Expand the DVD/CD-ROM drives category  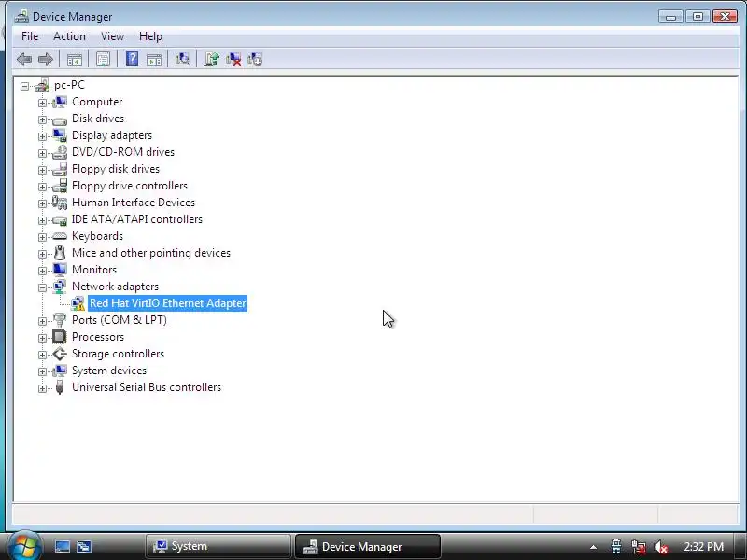(x=42, y=153)
